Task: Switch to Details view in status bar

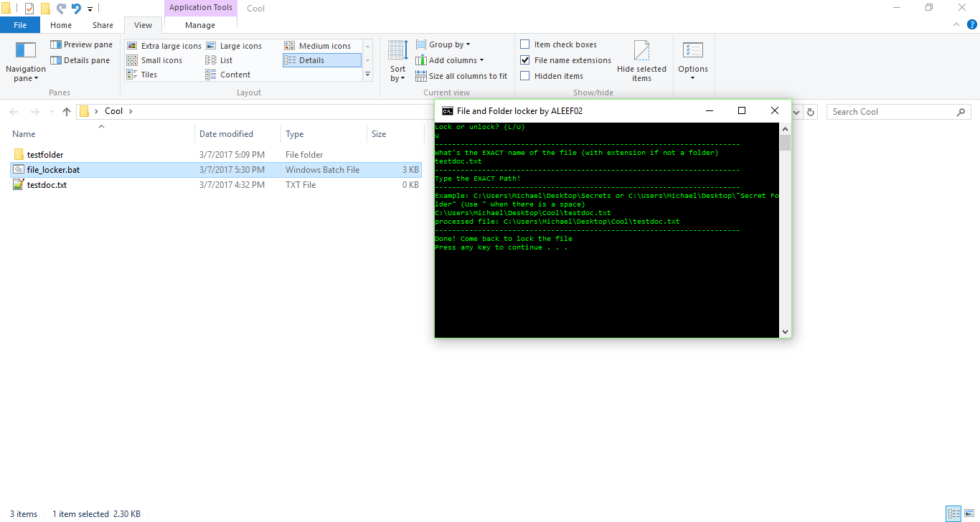Action: 953,513
